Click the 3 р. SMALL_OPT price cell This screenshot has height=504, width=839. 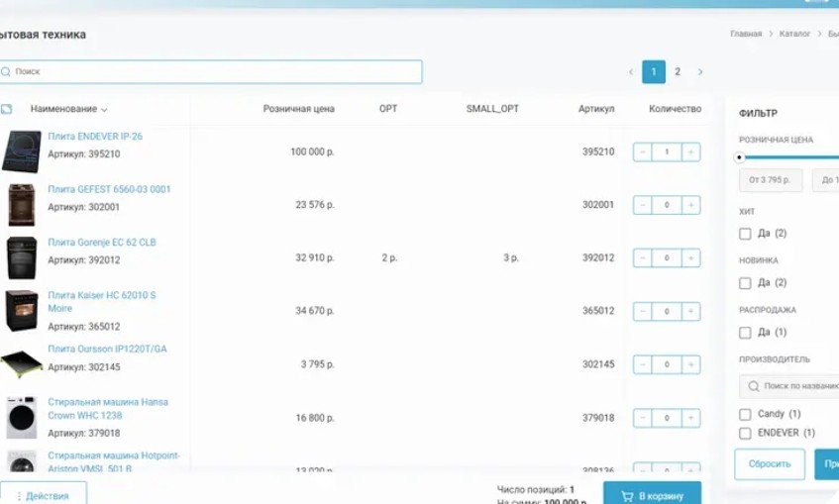pos(511,257)
